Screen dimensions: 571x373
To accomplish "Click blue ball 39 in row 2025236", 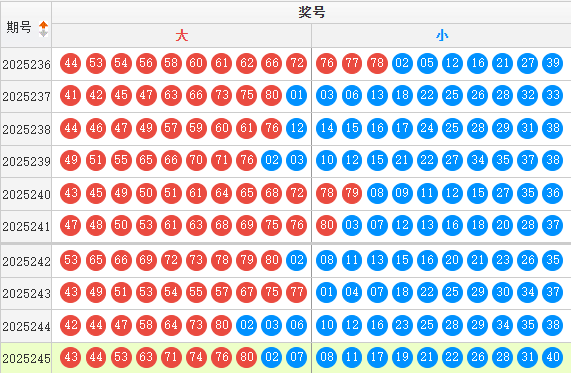I will click(552, 63).
